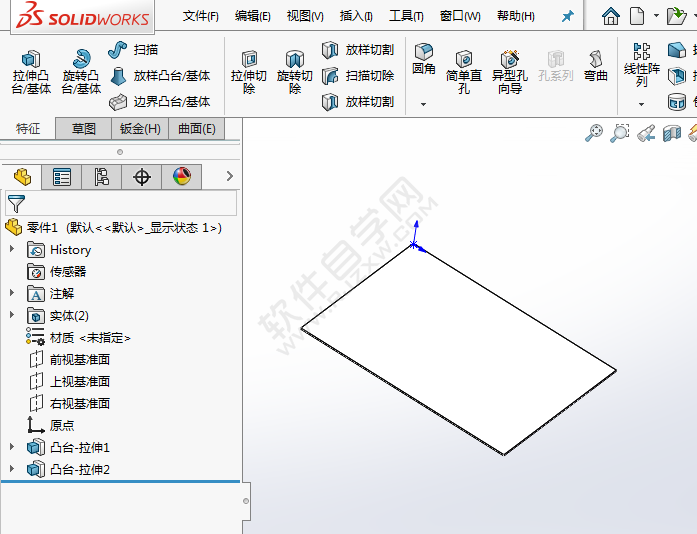
Task: Pin the menu bar with pushpin
Action: 567,17
